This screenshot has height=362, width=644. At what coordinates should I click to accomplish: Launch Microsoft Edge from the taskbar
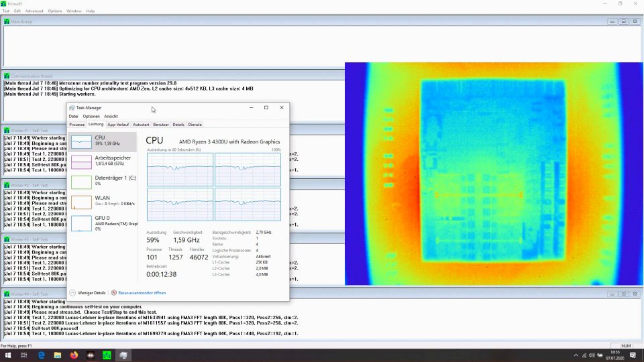[x=41, y=355]
